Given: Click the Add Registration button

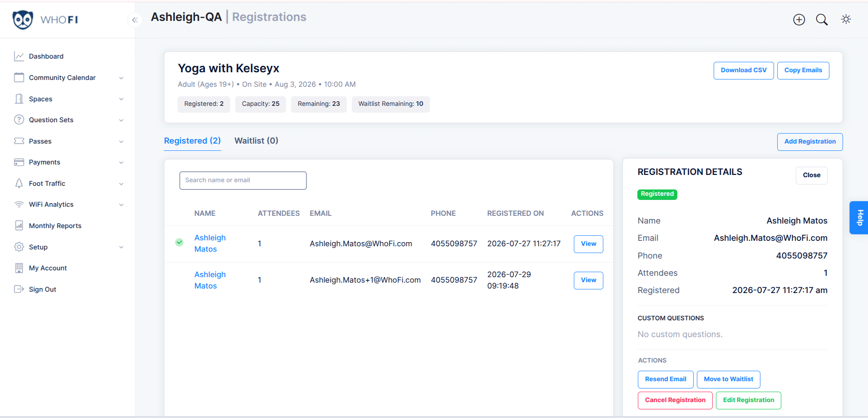Looking at the screenshot, I should point(810,142).
